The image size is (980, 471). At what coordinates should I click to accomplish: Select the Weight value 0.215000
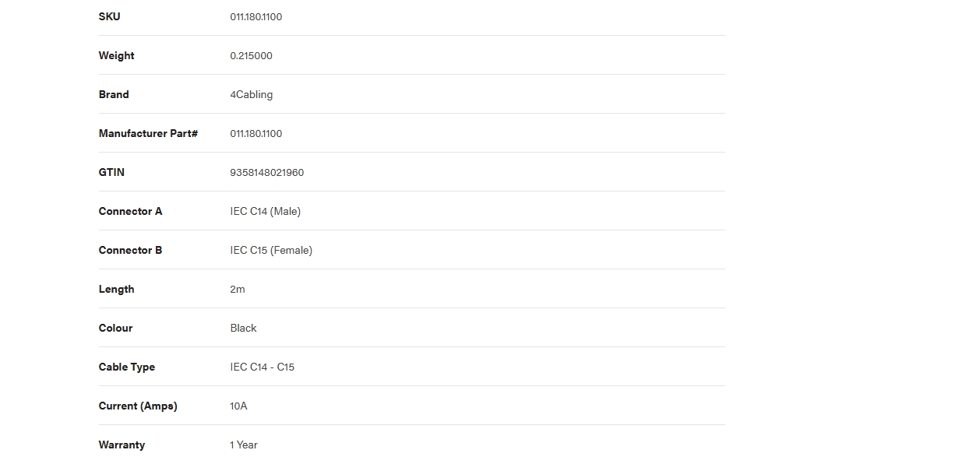[x=251, y=55]
